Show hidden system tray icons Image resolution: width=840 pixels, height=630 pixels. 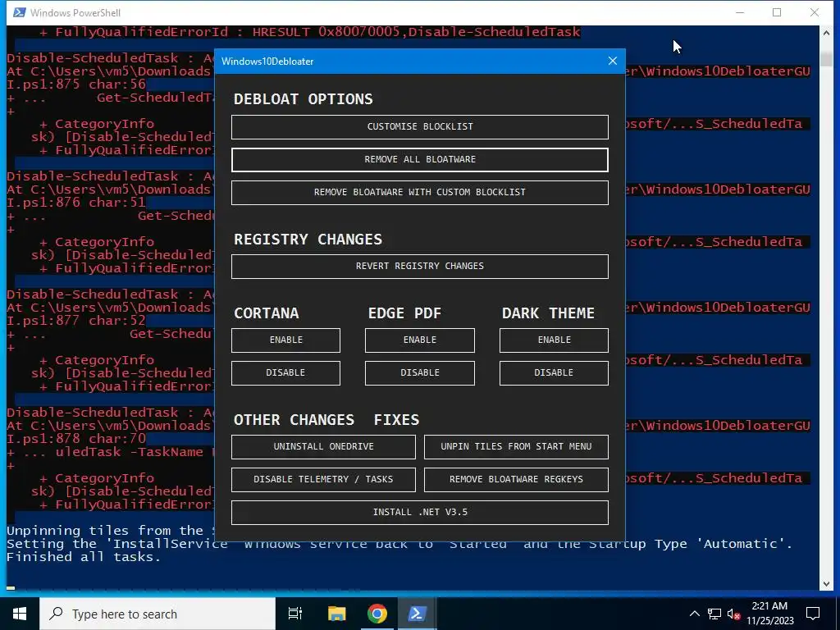pyautogui.click(x=694, y=614)
